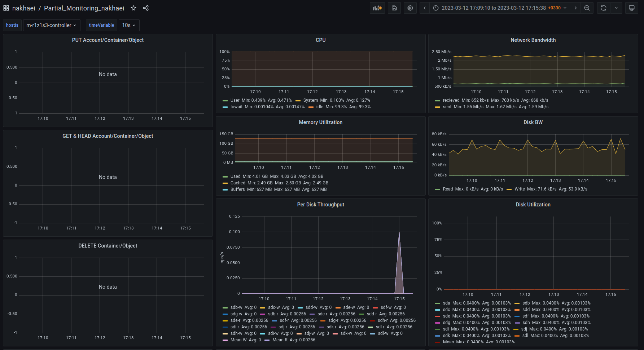Click the Add panel icon
This screenshot has height=350, width=644.
click(x=377, y=8)
